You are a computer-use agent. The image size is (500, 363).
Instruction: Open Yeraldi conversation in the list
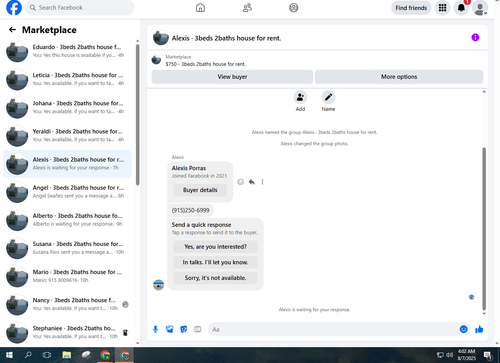click(67, 135)
